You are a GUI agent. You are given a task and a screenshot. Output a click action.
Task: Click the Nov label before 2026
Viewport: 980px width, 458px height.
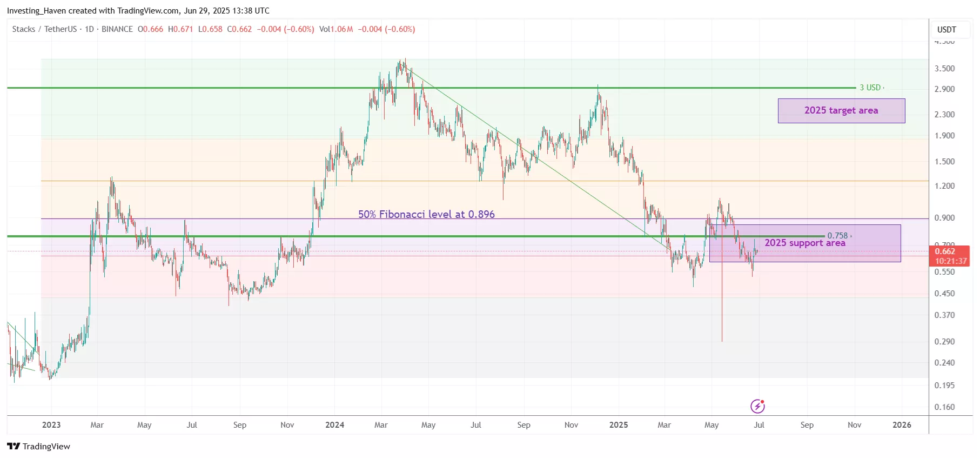[x=854, y=425]
